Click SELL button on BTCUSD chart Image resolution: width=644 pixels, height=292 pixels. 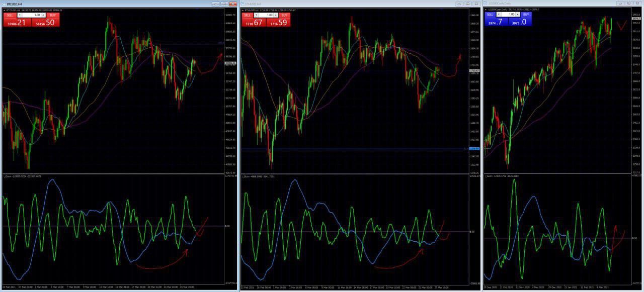pyautogui.click(x=10, y=15)
